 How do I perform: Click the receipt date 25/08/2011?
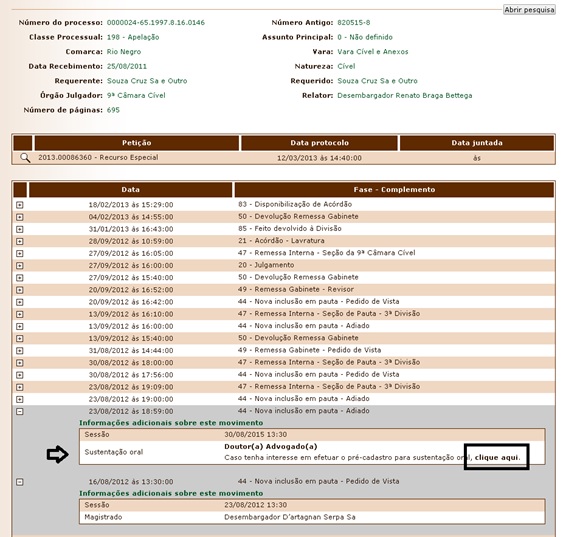point(127,66)
